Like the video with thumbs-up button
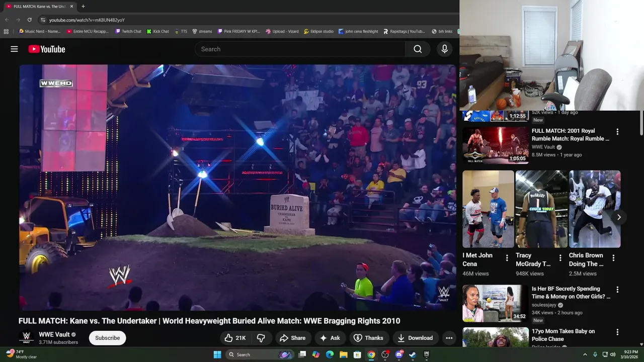This screenshot has width=644, height=362. (235, 338)
